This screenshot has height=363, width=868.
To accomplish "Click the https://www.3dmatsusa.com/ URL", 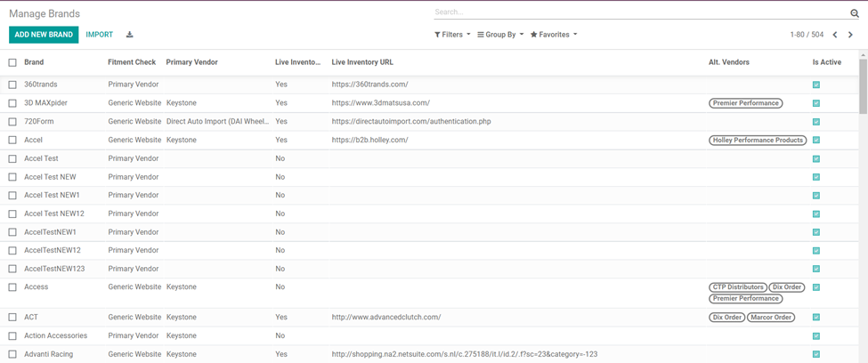I will point(380,103).
